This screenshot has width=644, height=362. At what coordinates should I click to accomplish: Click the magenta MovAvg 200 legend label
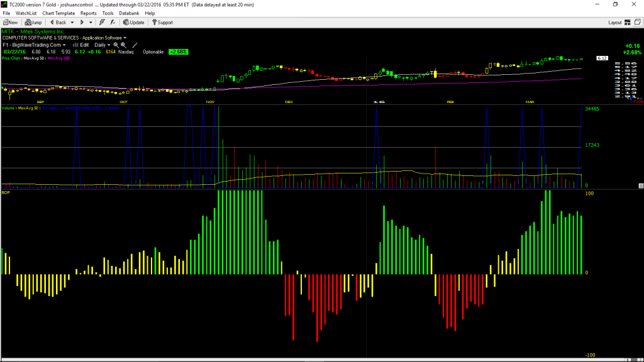tap(58, 58)
